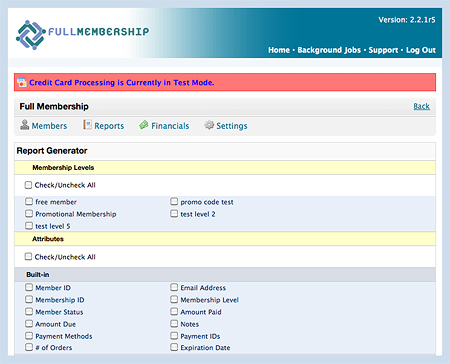Open the Reports tab
This screenshot has height=364, width=450.
[x=109, y=126]
